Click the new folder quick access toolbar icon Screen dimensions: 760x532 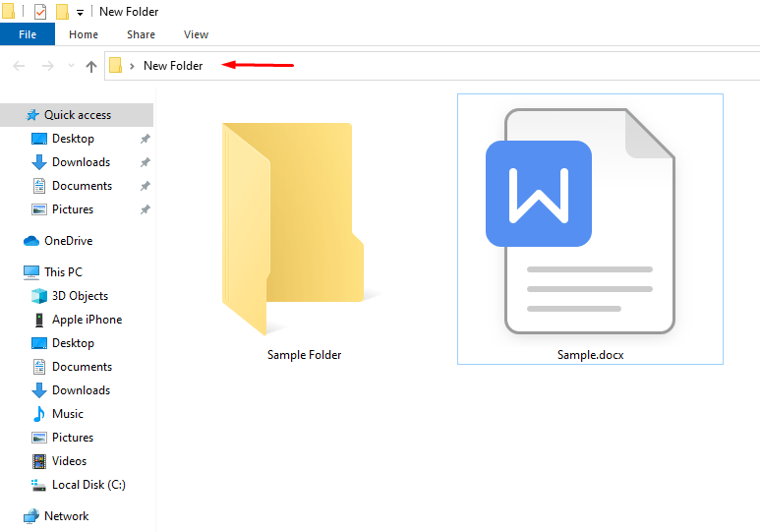pos(62,12)
